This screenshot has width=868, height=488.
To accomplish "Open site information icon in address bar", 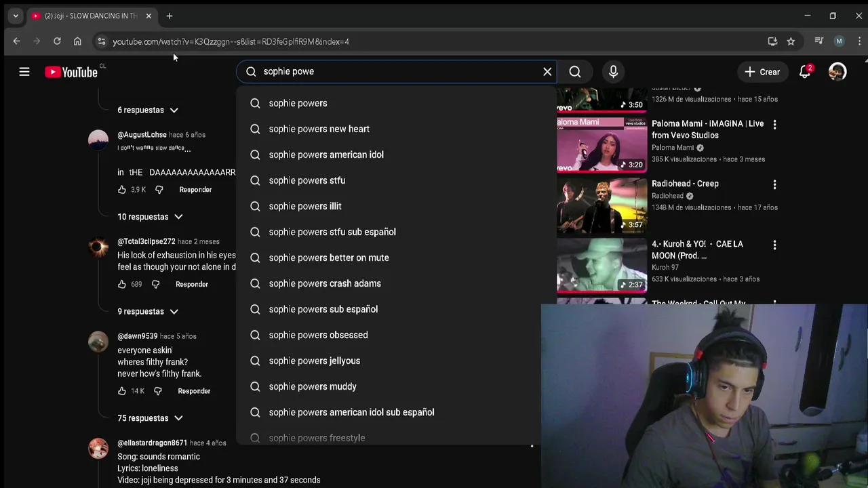I will click(x=101, y=41).
